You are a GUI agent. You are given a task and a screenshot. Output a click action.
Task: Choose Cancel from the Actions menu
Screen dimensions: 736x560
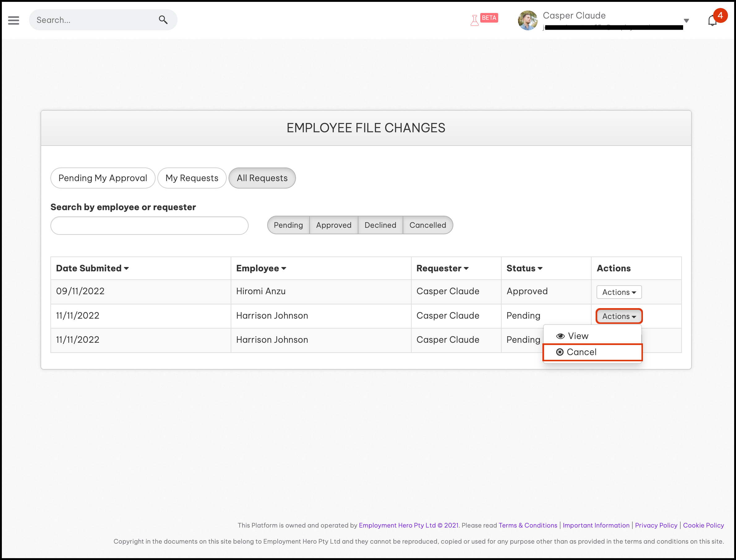point(581,352)
